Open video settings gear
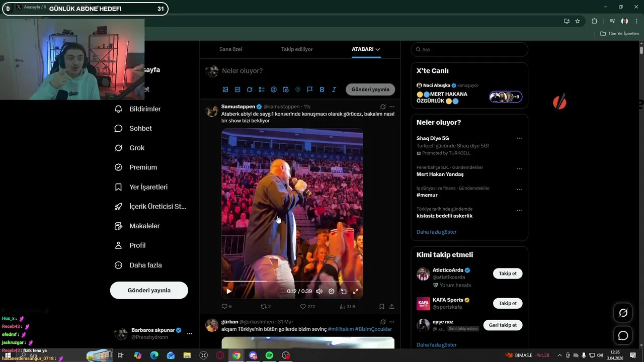 coord(331,291)
